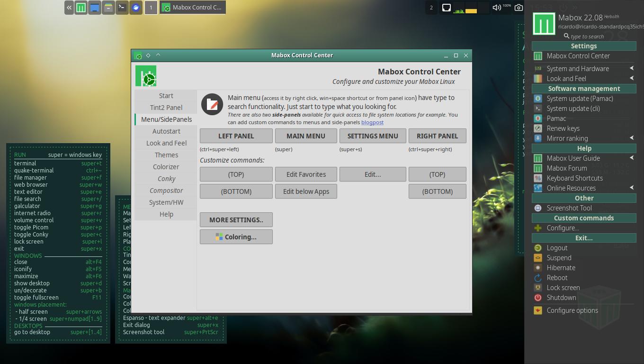
Task: Click the Mabox Control Center icon in side menu
Action: [x=538, y=56]
